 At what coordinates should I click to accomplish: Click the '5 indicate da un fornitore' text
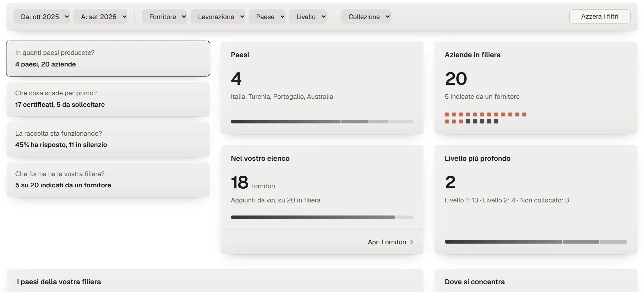click(x=482, y=97)
